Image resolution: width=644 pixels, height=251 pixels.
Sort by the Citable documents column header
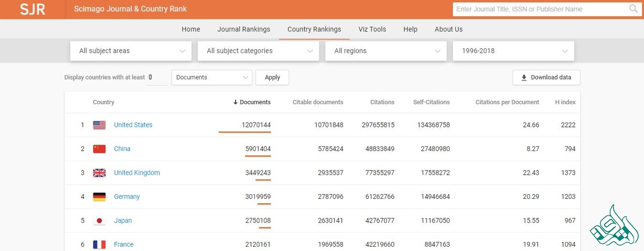tap(318, 102)
